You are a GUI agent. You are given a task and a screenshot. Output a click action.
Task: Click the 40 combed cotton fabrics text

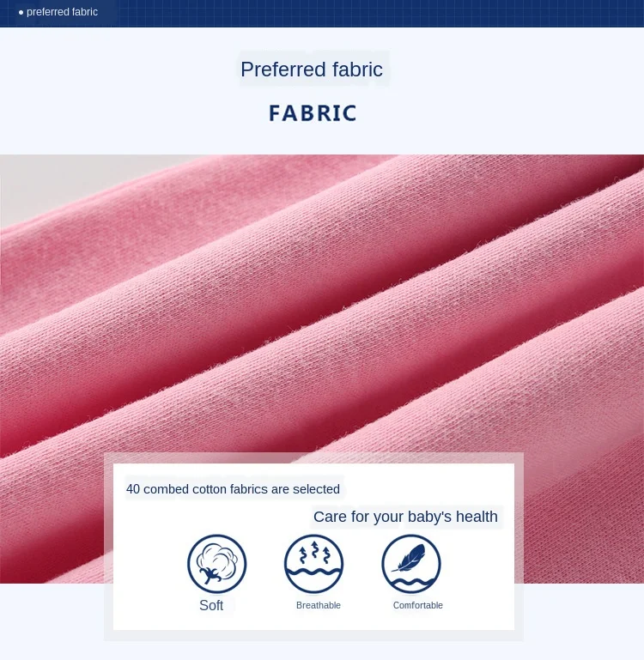coord(233,489)
